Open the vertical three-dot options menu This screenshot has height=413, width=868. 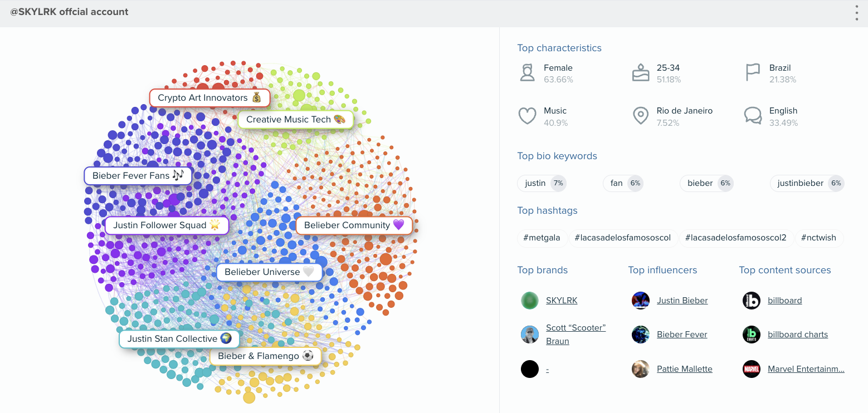(x=857, y=13)
